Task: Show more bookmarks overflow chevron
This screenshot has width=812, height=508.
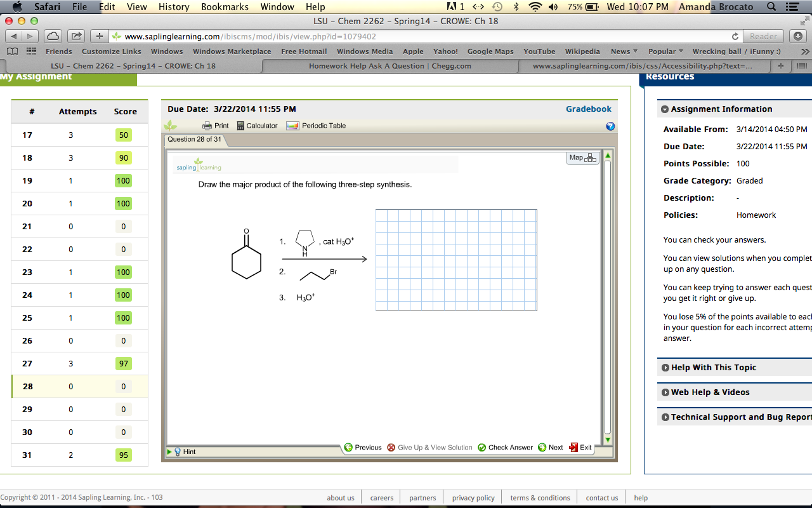Action: point(805,51)
